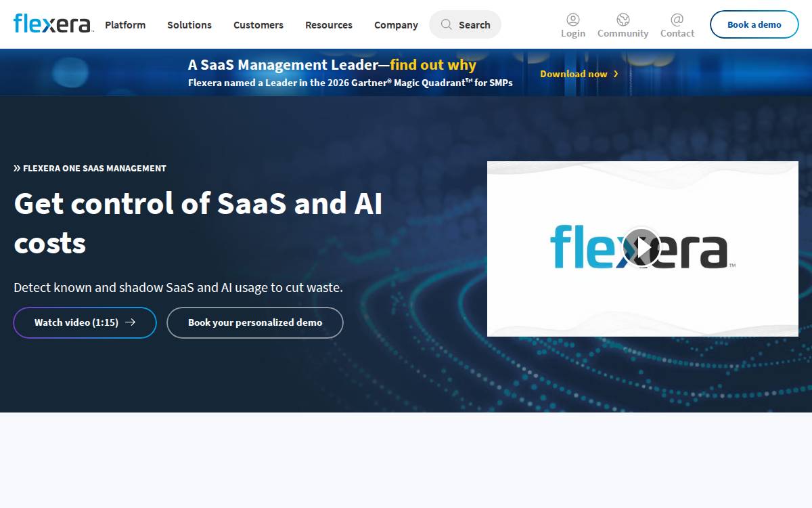Screen dimensions: 812x508
Task: Open the 'find out why' banner link
Action: (433, 65)
